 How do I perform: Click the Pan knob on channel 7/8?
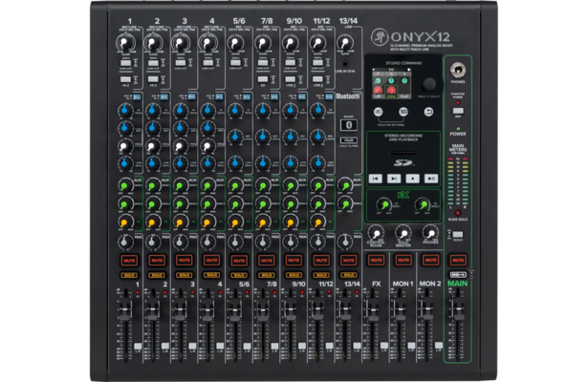(x=263, y=242)
